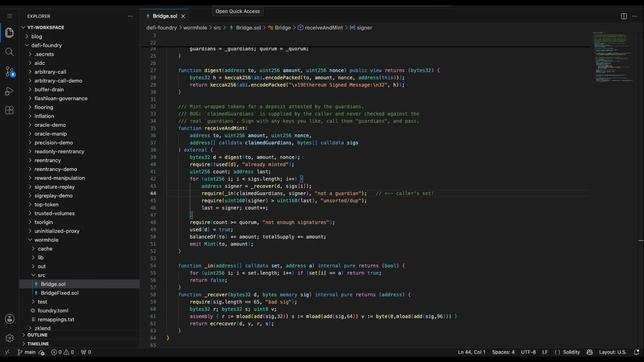Image resolution: width=644 pixels, height=362 pixels.
Task: Click the ports forwarded indicator
Action: tap(86, 352)
